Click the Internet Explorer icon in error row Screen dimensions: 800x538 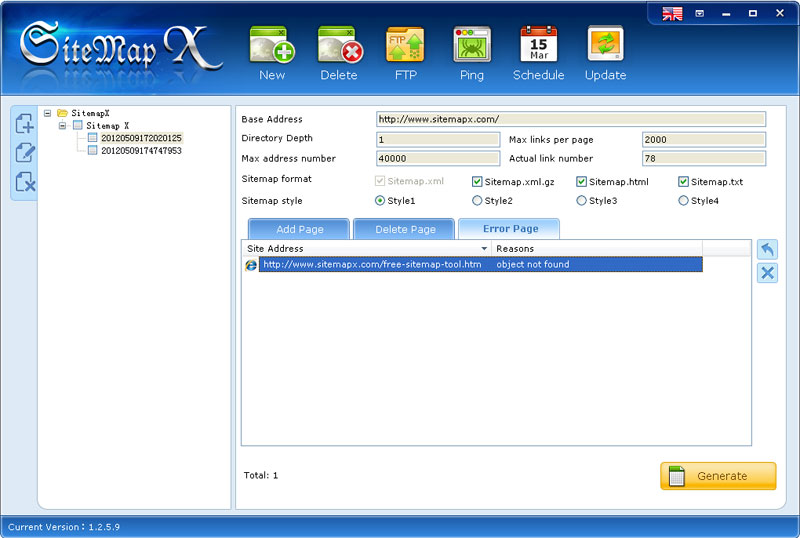tap(251, 265)
